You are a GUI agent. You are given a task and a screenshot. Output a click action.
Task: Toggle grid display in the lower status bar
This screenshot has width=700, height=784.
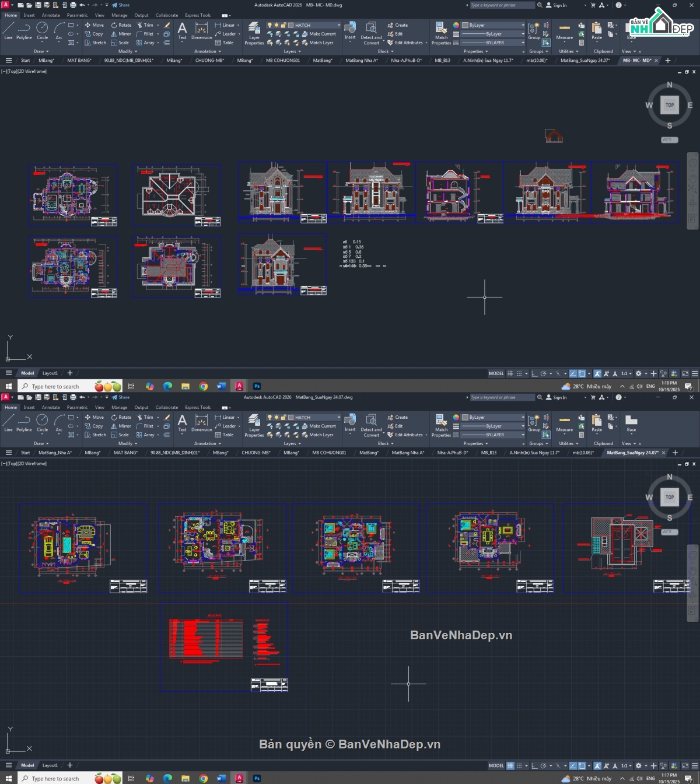[510, 766]
